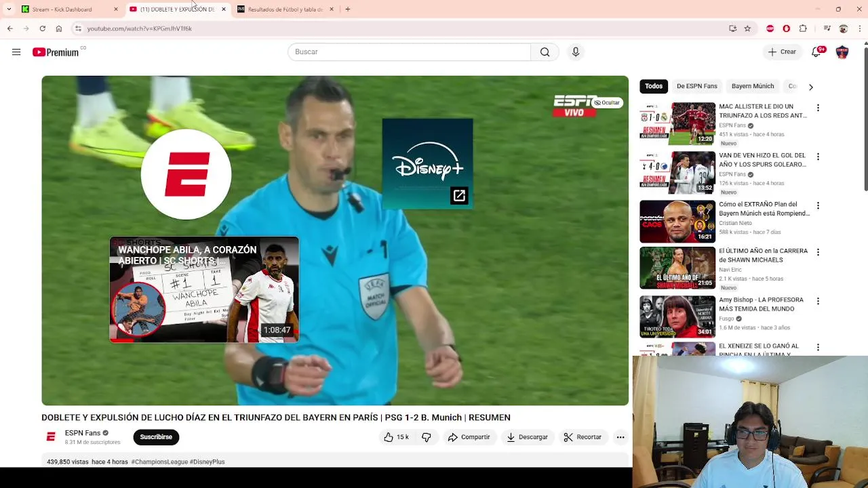This screenshot has height=488, width=868.
Task: Open Chrome three-dot menu
Action: [860, 28]
